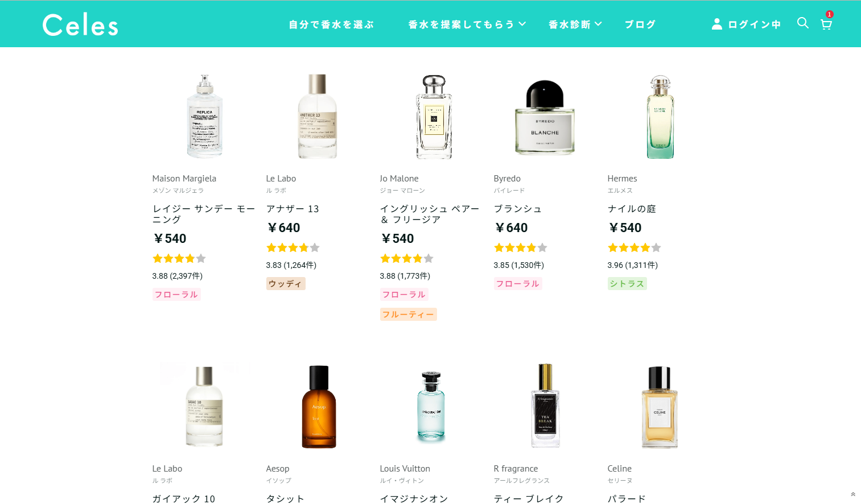Open 自分で香水を選ぶ menu item
The image size is (861, 504).
click(331, 24)
